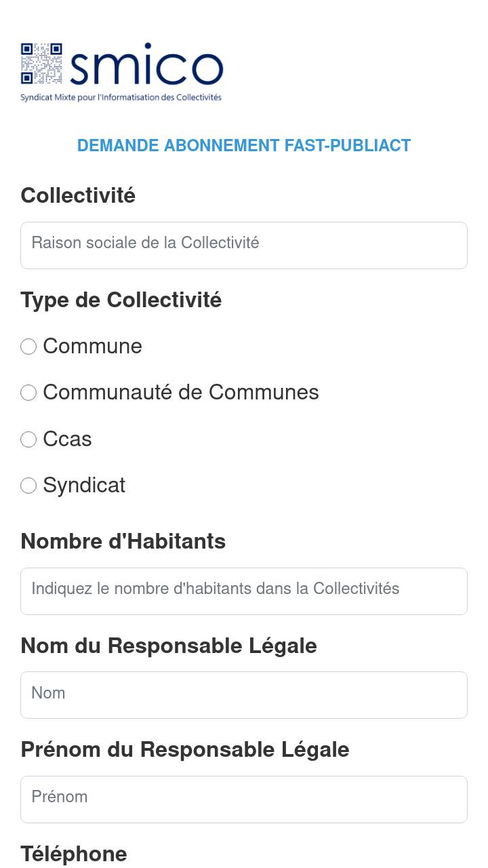Click the QR code graphic in the logo
The width and height of the screenshot is (488, 868).
[41, 64]
